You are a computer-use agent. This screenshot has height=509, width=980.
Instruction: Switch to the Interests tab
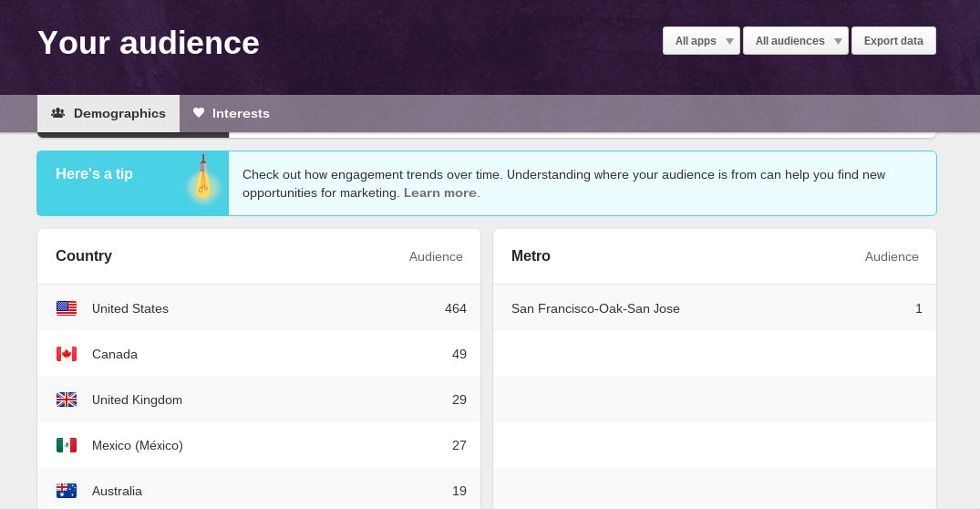coord(232,113)
